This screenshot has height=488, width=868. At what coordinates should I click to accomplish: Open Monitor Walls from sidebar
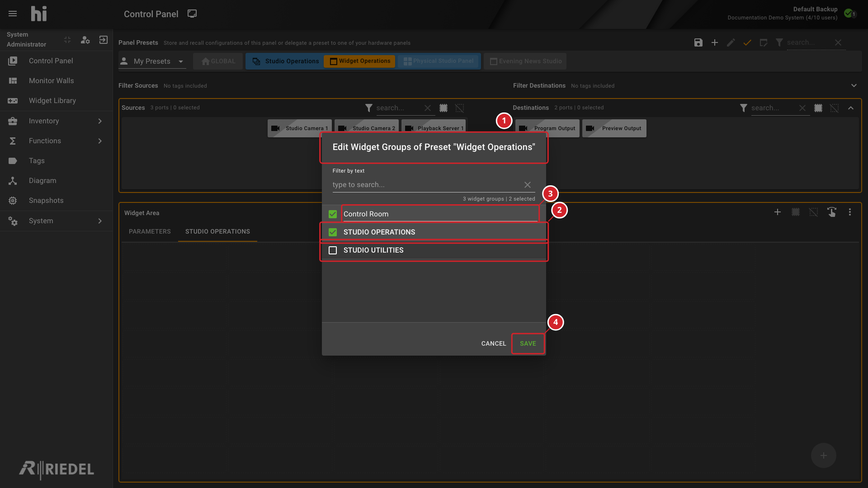[57, 81]
